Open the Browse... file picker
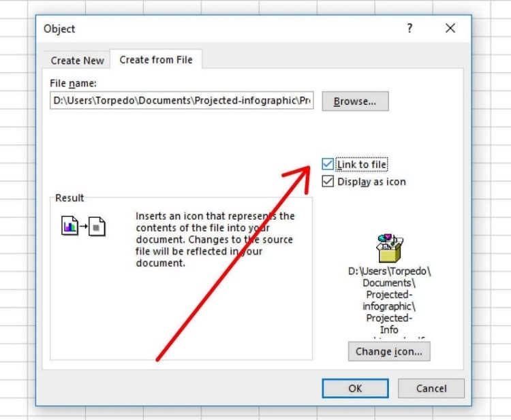The image size is (511, 420). point(355,101)
